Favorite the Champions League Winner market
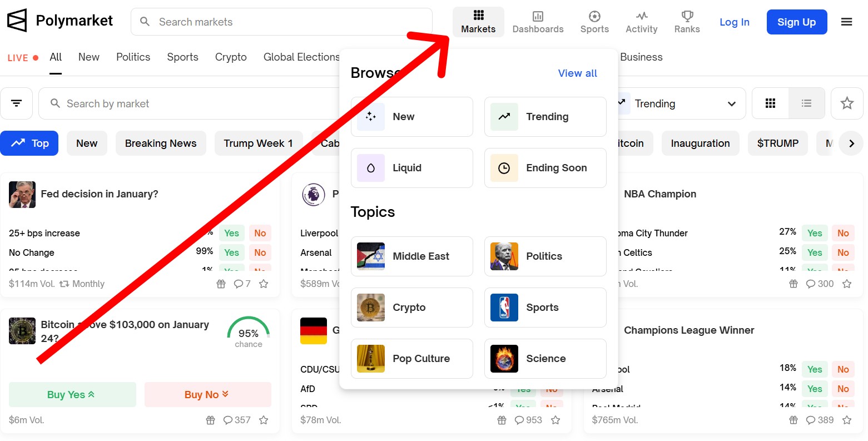This screenshot has height=441, width=868. point(847,420)
